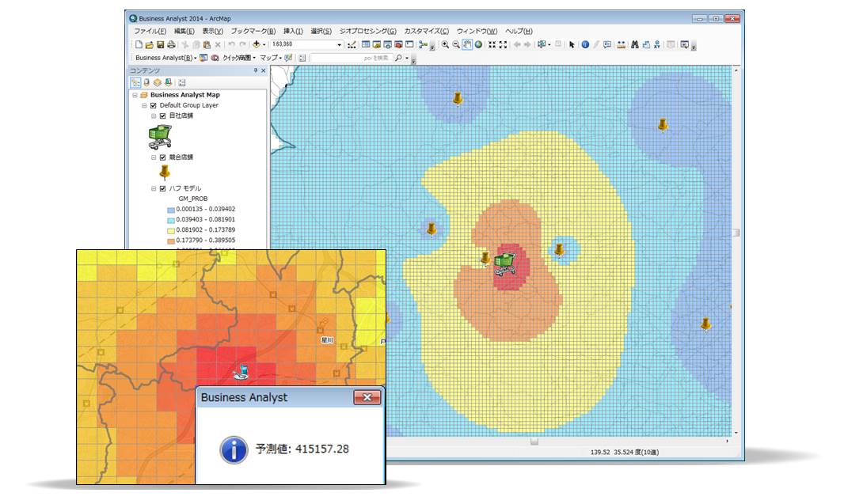
Task: Pin the コンテンツ panel auto-hide
Action: tap(256, 70)
